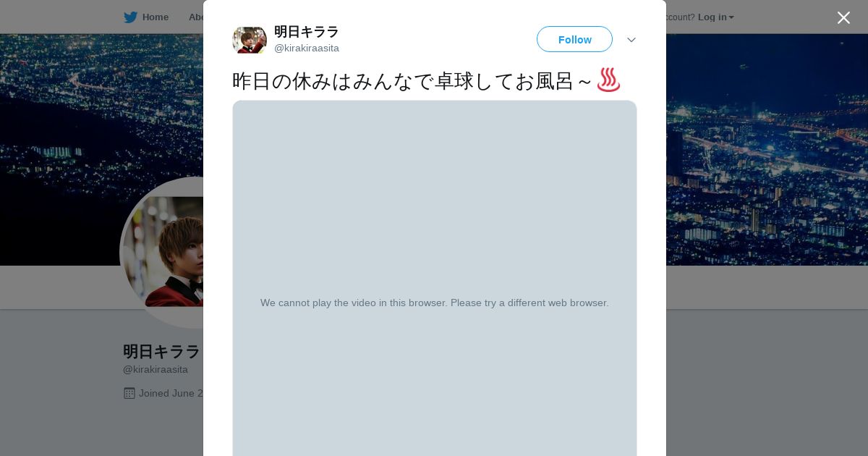Follow the user 明日キララ
Screen dimensions: 868x456
(574, 39)
